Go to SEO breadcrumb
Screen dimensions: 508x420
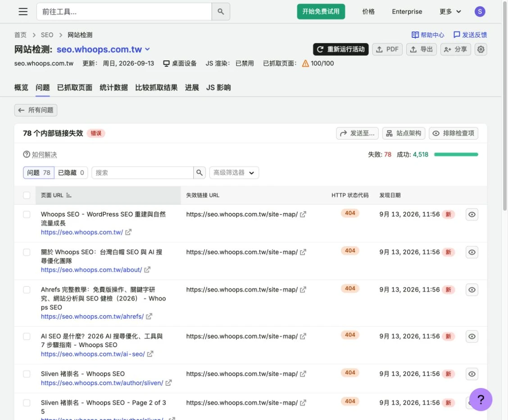[x=47, y=35]
